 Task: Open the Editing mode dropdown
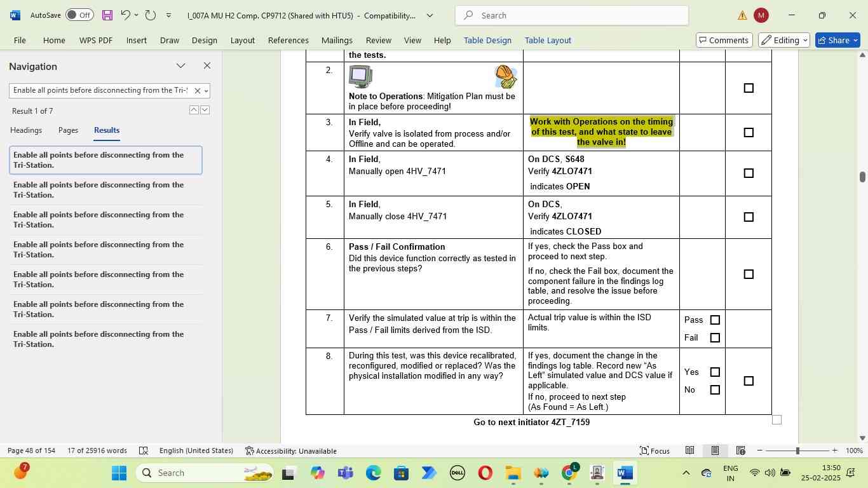(784, 40)
